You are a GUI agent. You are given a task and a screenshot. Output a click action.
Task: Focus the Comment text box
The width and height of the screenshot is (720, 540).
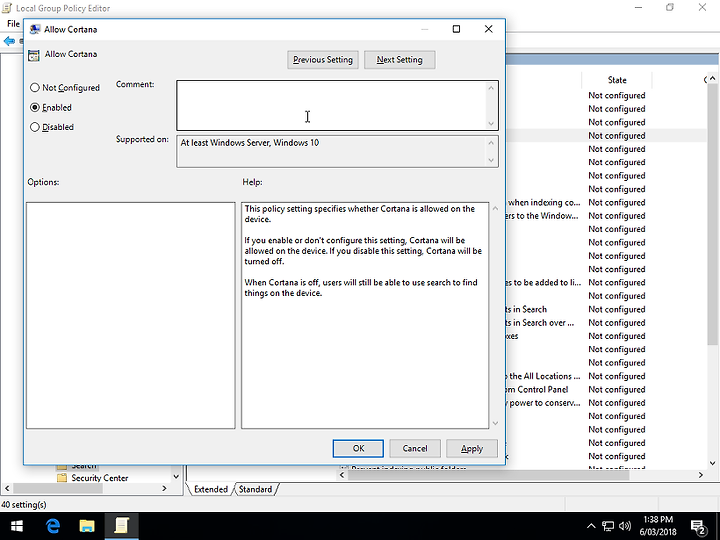(x=332, y=106)
